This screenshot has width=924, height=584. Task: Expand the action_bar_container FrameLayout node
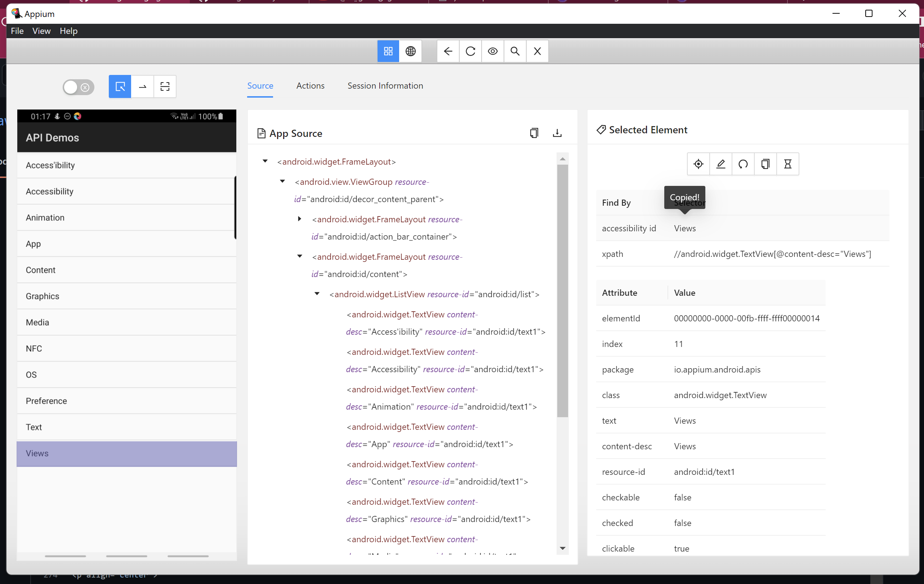pyautogui.click(x=300, y=219)
